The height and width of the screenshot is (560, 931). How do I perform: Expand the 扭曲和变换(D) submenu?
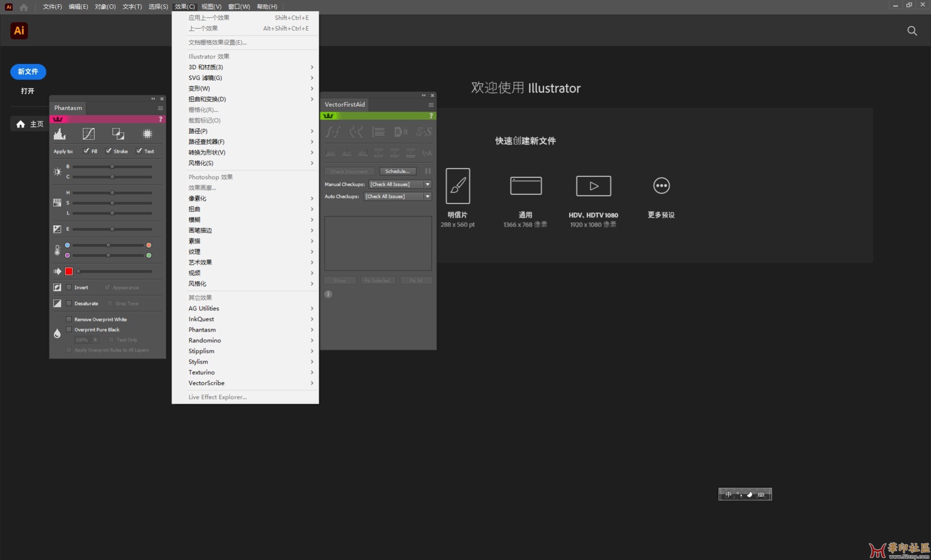coord(245,99)
